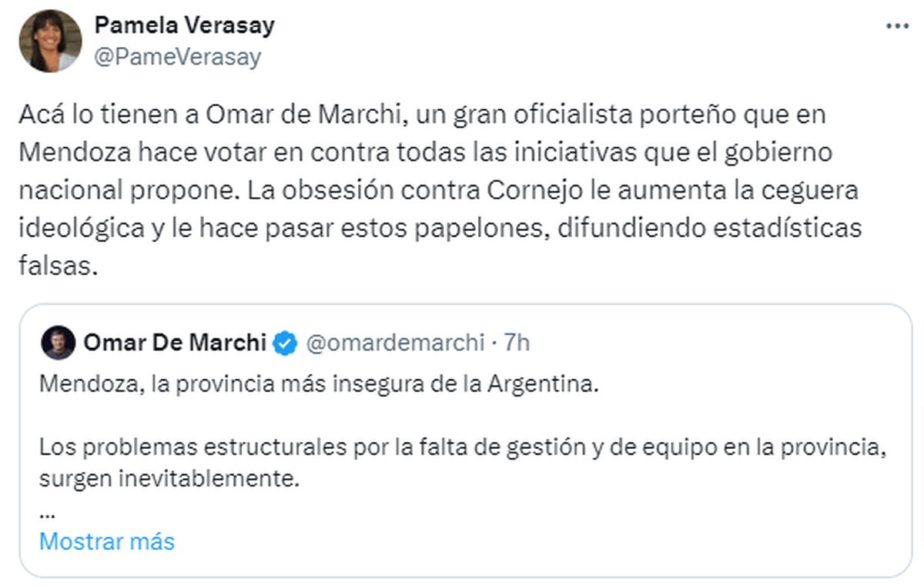This screenshot has height=586, width=924.
Task: Click the truncation ellipsis in quoted tweet
Action: coord(45,511)
